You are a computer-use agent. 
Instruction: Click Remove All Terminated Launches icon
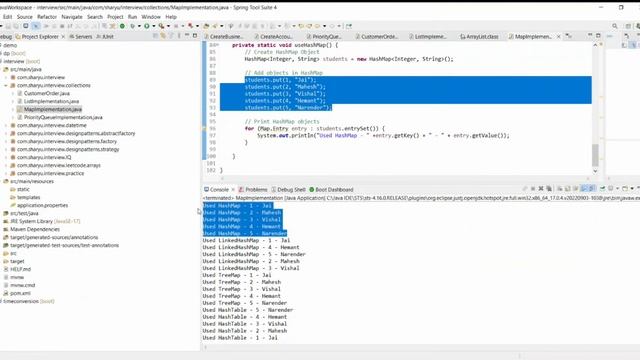[549, 189]
